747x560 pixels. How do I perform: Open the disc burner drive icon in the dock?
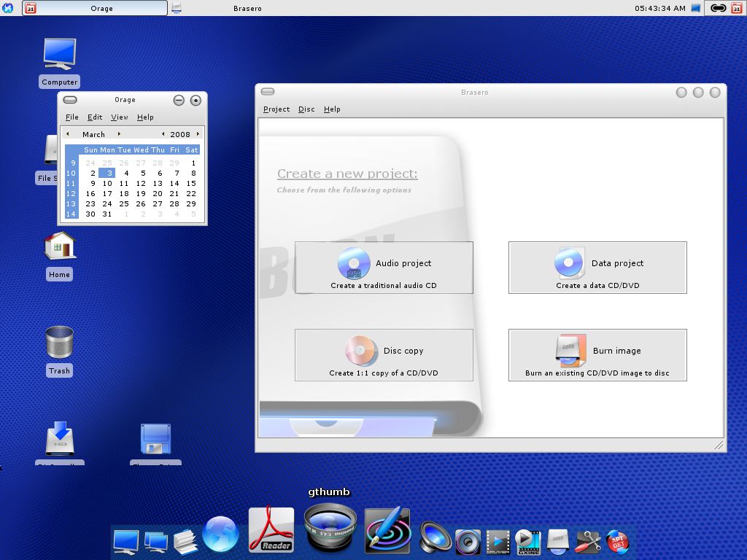click(558, 542)
